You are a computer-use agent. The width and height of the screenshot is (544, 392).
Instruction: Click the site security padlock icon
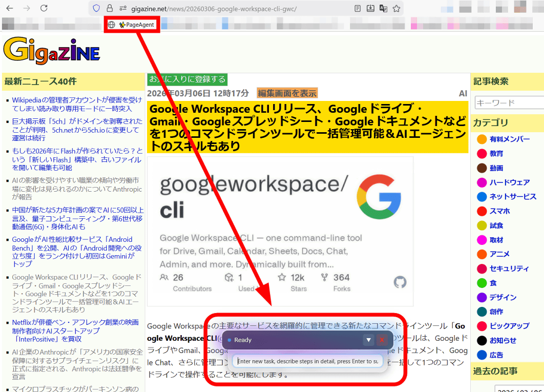[x=109, y=8]
